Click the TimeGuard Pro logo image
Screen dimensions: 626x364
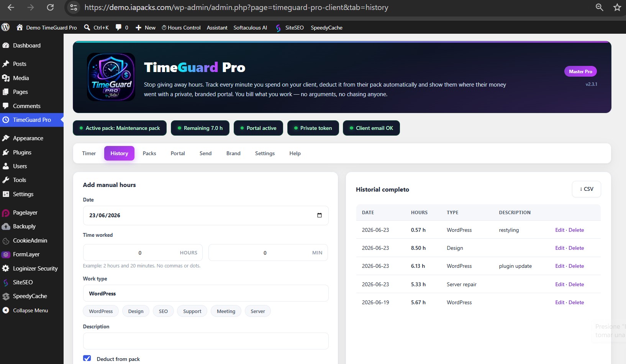point(111,77)
